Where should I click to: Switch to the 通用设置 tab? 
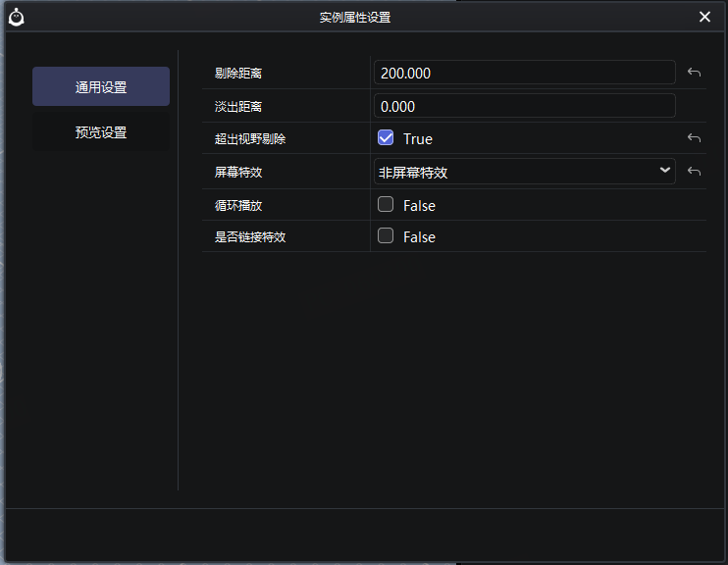[x=101, y=87]
